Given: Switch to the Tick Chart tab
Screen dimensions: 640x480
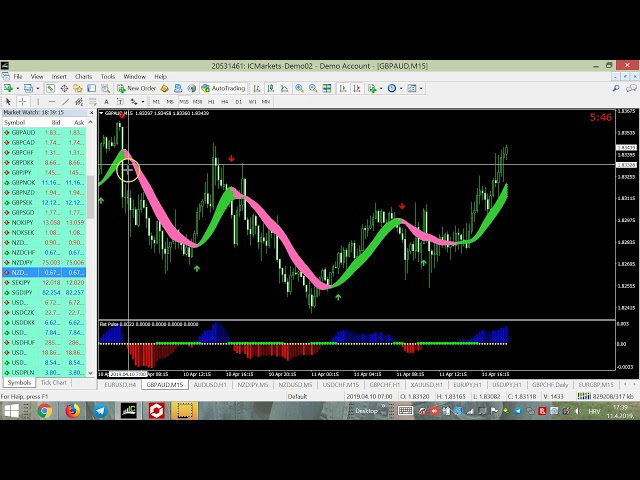Looking at the screenshot, I should (53, 382).
